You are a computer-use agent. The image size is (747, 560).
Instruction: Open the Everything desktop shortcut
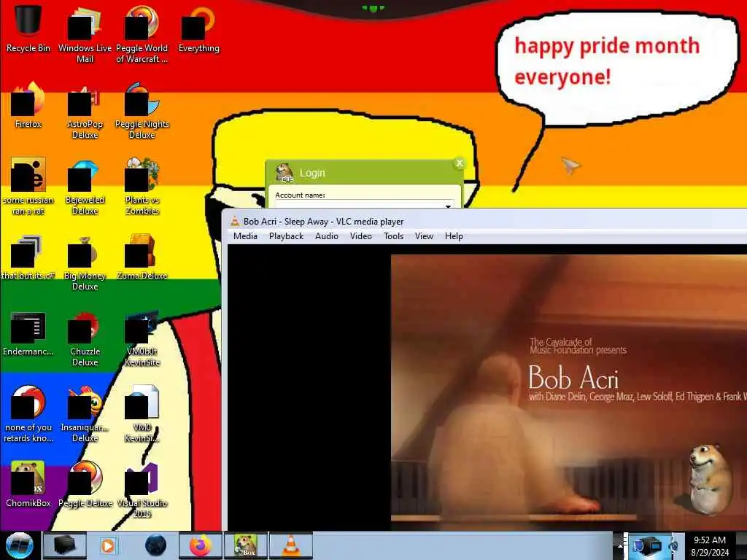[x=198, y=28]
